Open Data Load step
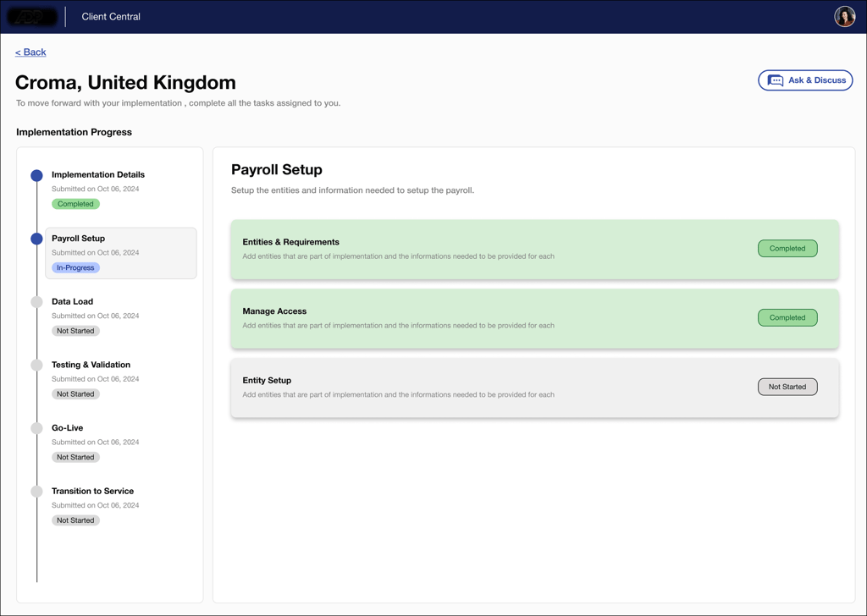Screen dimensions: 867x616 [x=73, y=301]
